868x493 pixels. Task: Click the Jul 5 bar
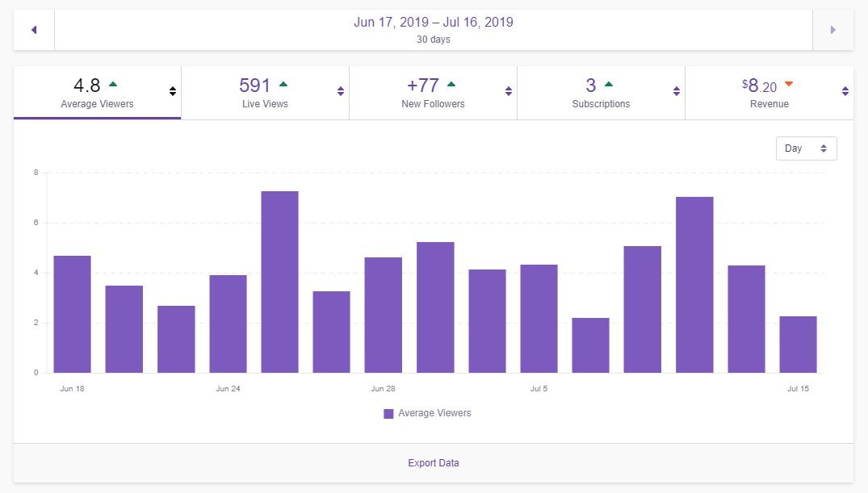pos(539,319)
